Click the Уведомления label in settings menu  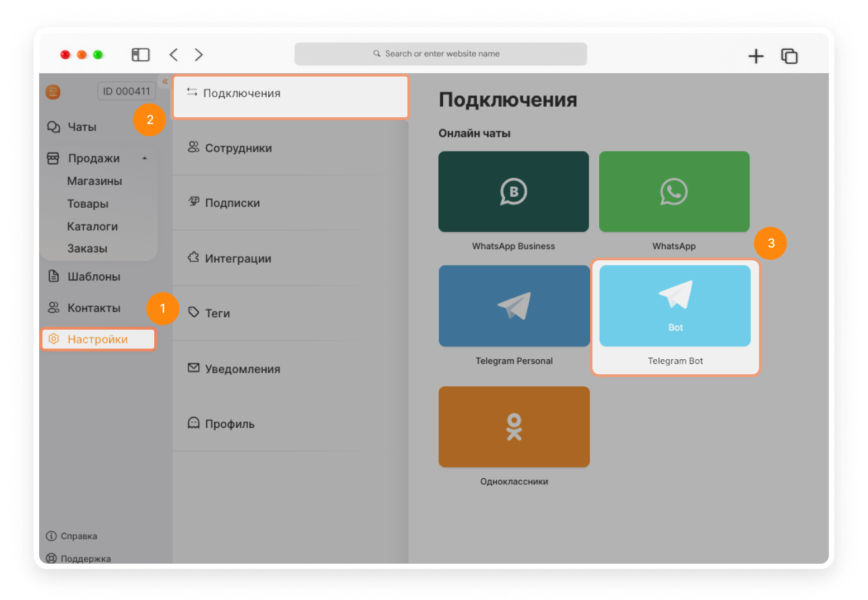point(243,369)
